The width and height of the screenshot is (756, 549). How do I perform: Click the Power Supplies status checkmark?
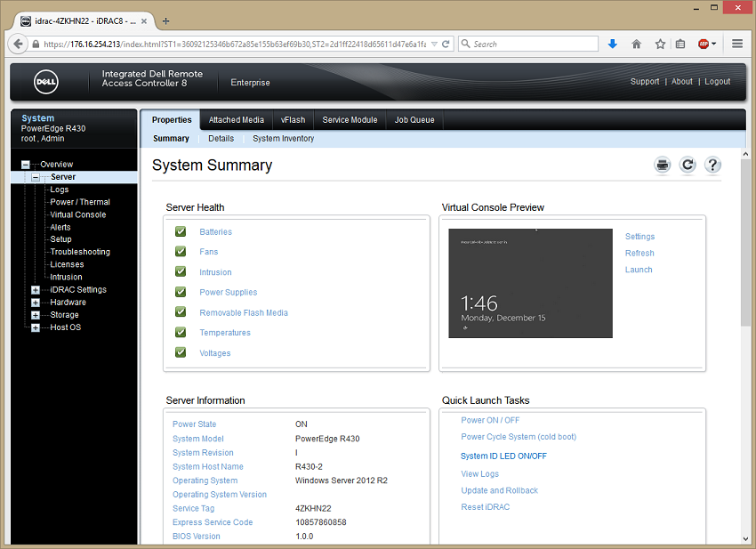(x=181, y=292)
